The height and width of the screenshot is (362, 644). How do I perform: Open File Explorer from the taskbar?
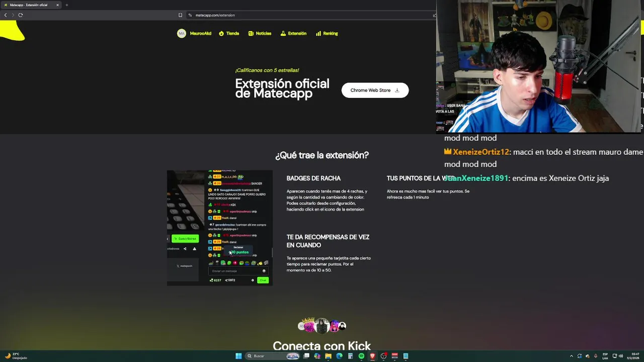[x=328, y=356]
